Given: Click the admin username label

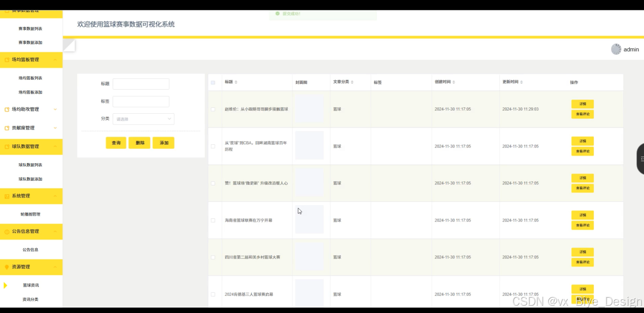Looking at the screenshot, I should click(x=631, y=50).
